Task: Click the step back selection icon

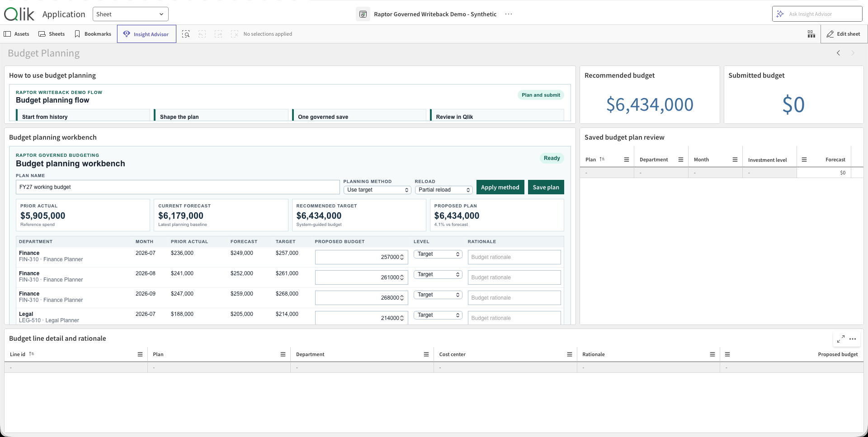Action: (202, 34)
